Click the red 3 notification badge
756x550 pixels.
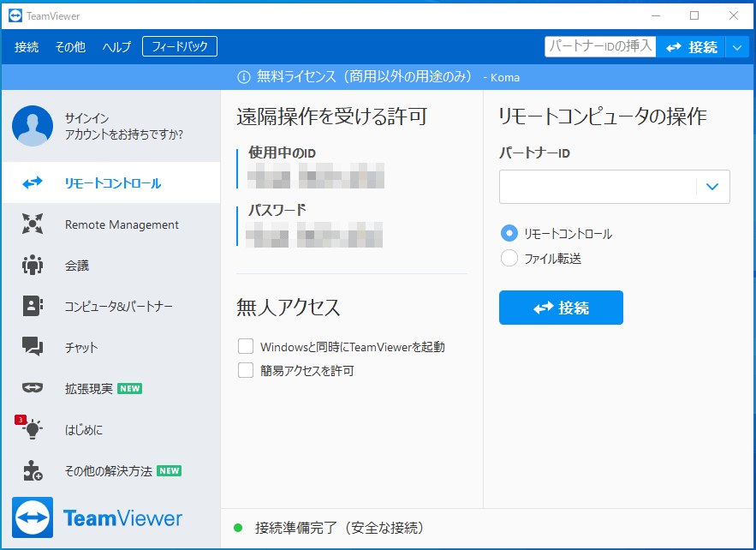(x=21, y=420)
